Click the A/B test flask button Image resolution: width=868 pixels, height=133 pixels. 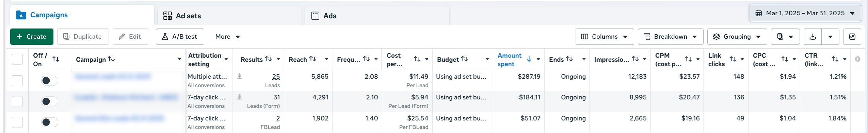(180, 37)
